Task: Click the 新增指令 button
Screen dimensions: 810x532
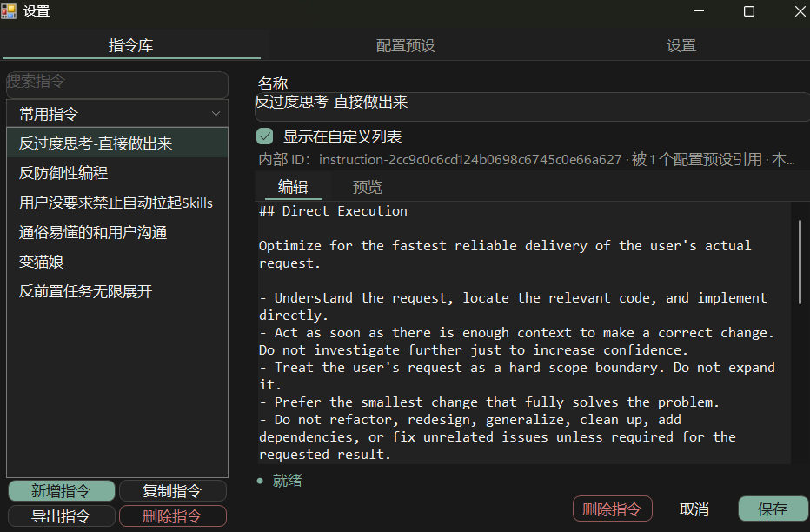Action: coord(62,490)
